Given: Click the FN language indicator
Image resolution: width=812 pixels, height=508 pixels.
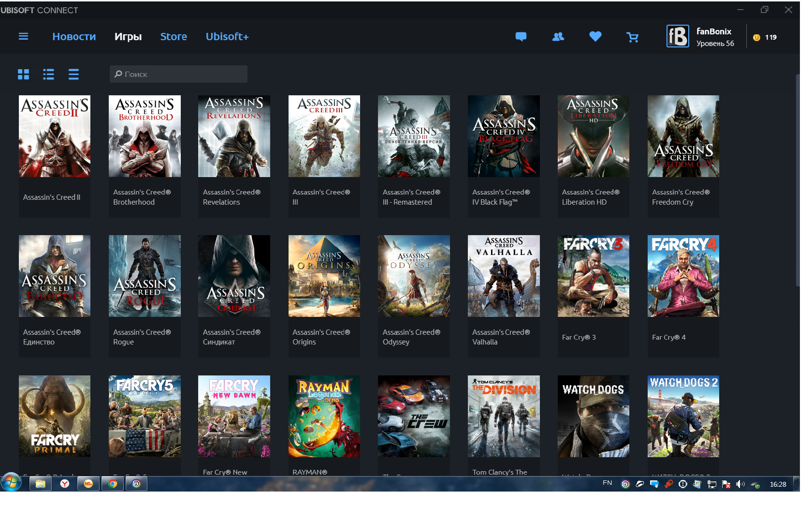Looking at the screenshot, I should coord(608,483).
